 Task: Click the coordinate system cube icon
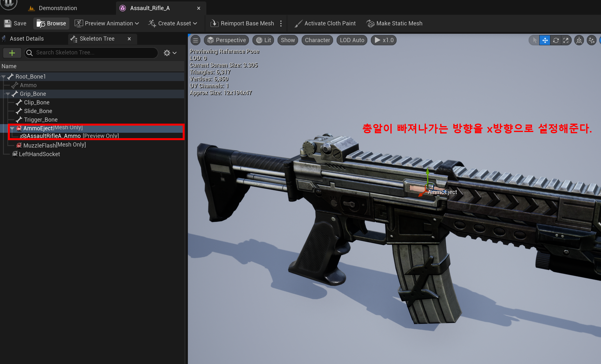(579, 40)
